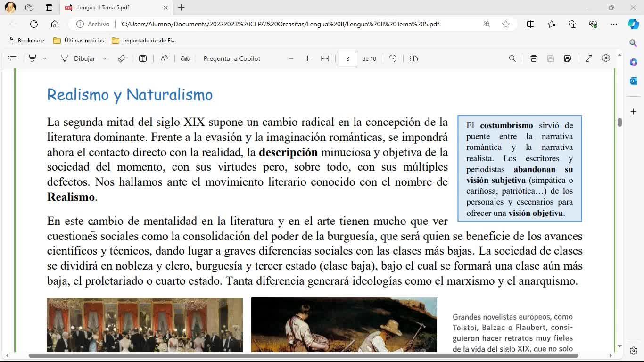Print the PDF document
This screenshot has width=644, height=362.
click(533, 58)
